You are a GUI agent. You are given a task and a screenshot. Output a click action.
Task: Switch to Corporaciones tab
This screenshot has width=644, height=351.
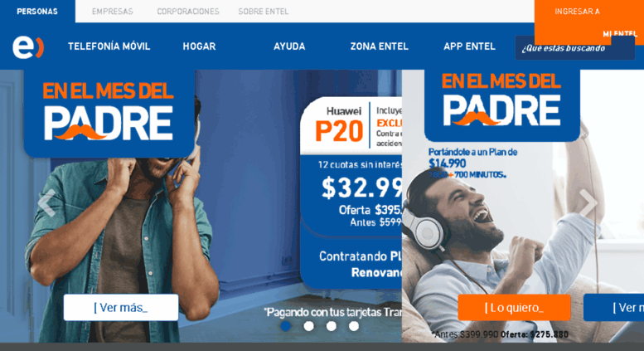click(x=188, y=12)
